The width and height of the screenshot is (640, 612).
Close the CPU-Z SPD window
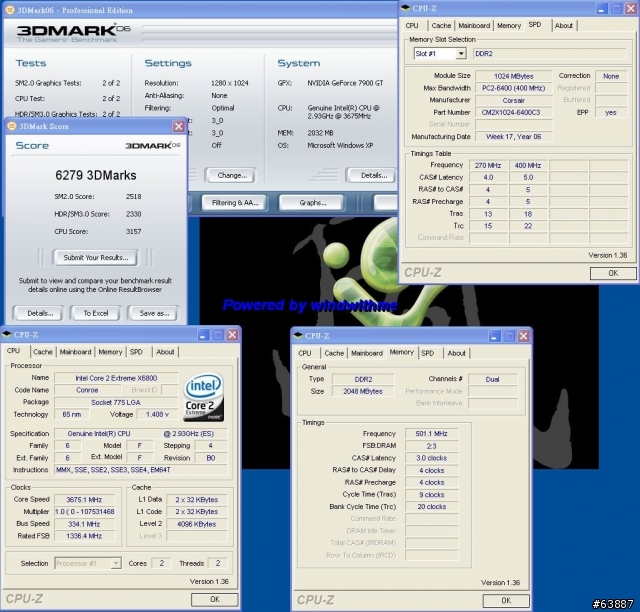(631, 9)
